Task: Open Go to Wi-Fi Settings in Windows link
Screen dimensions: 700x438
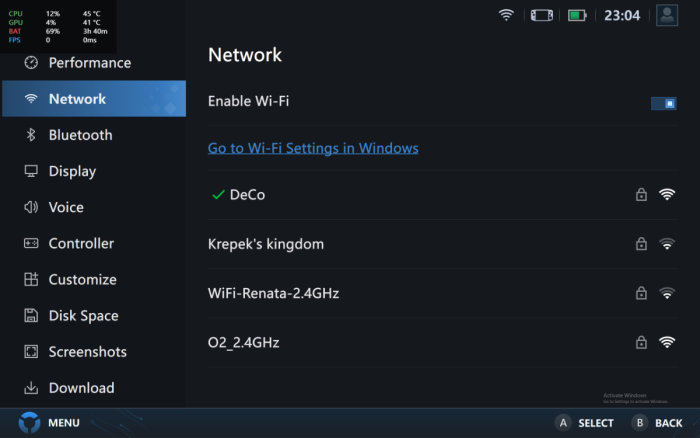Action: (313, 148)
